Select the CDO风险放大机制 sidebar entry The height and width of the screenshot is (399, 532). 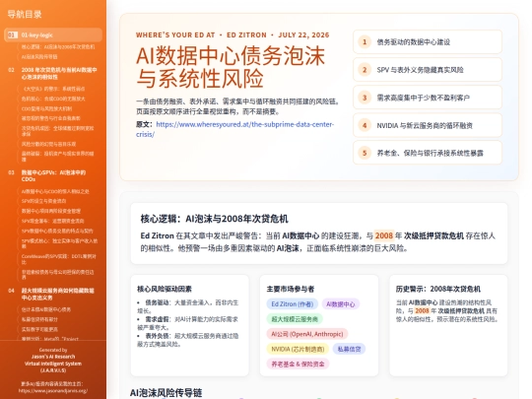(x=47, y=108)
